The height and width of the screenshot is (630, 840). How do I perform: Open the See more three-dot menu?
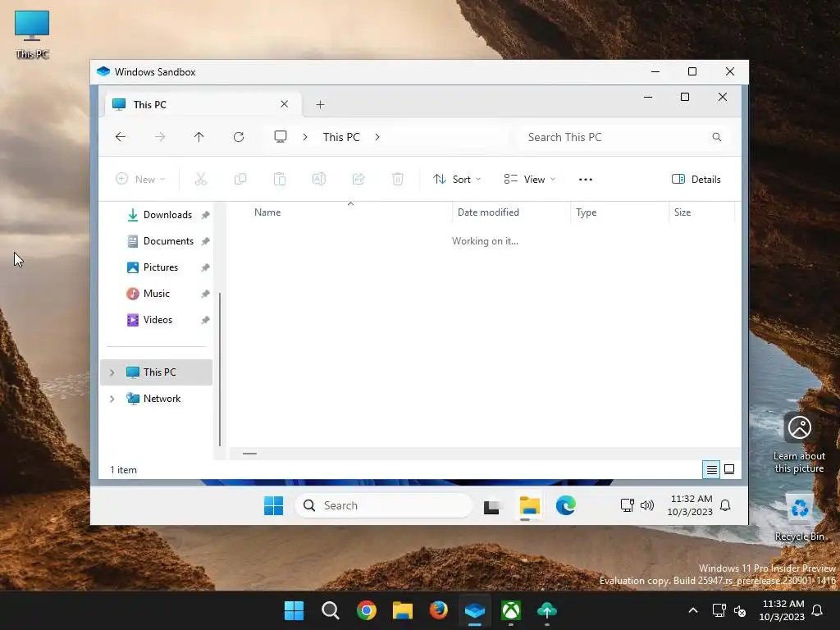[586, 180]
